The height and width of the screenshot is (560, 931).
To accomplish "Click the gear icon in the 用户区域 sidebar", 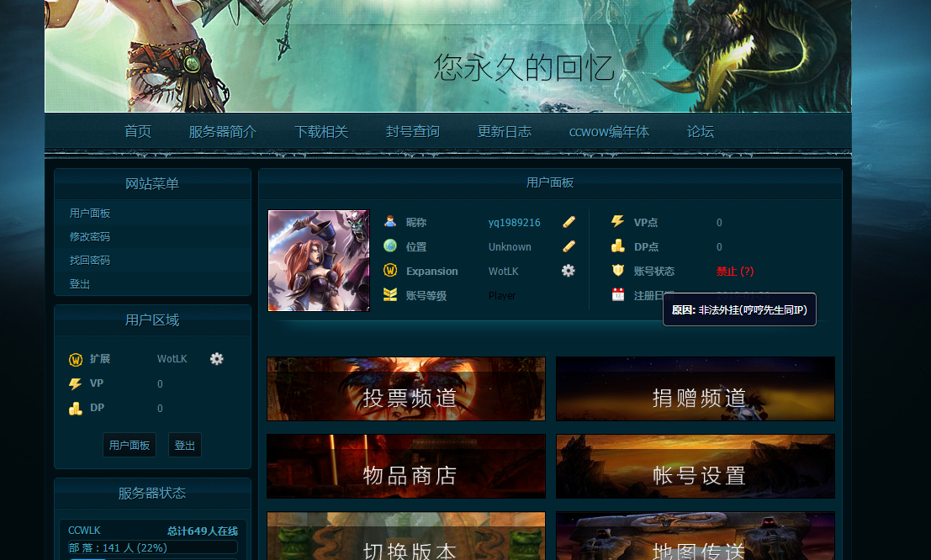I will pos(217,359).
